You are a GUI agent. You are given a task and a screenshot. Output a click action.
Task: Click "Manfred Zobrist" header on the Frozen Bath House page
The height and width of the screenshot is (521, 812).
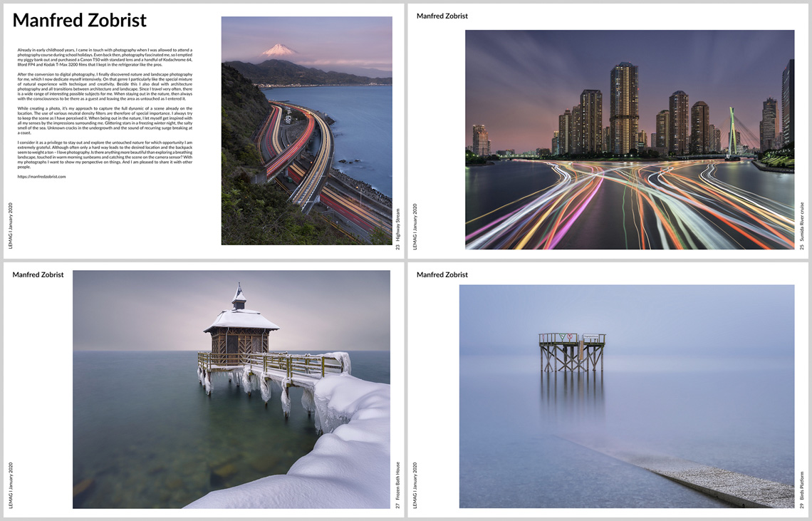coord(38,275)
